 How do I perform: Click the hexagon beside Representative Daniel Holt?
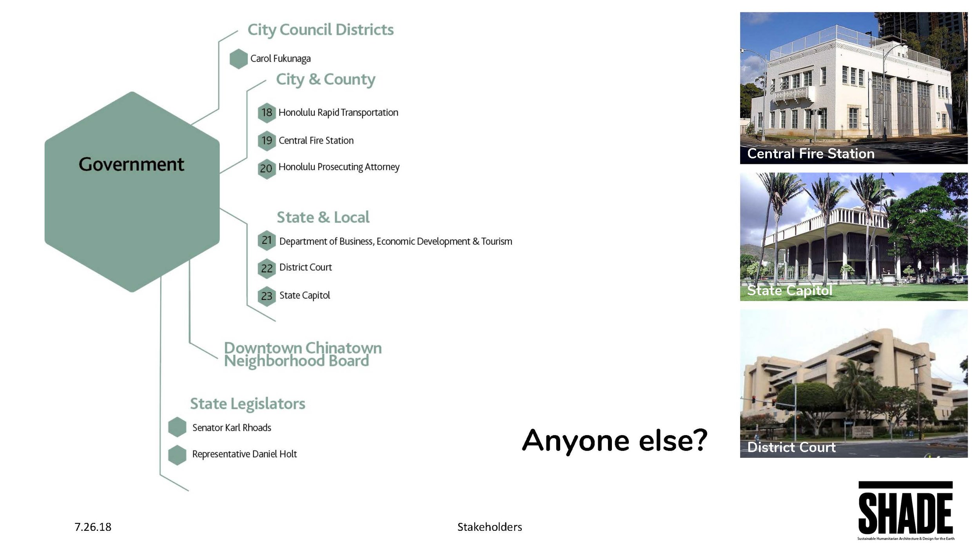[177, 455]
